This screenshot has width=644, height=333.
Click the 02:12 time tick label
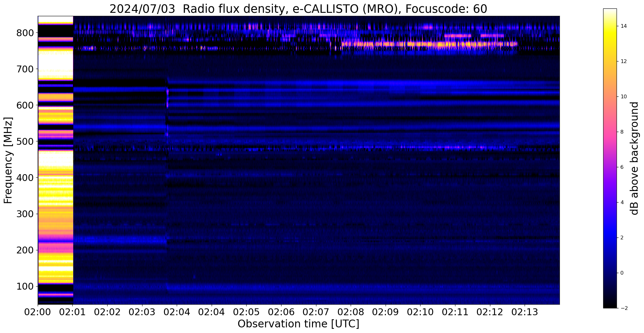pos(490,312)
